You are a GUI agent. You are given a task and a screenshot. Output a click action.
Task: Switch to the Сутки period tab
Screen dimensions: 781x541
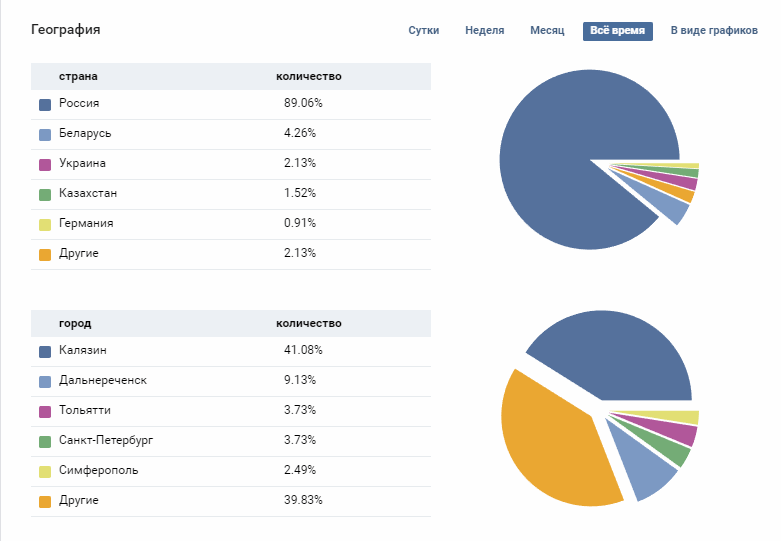pyautogui.click(x=424, y=31)
